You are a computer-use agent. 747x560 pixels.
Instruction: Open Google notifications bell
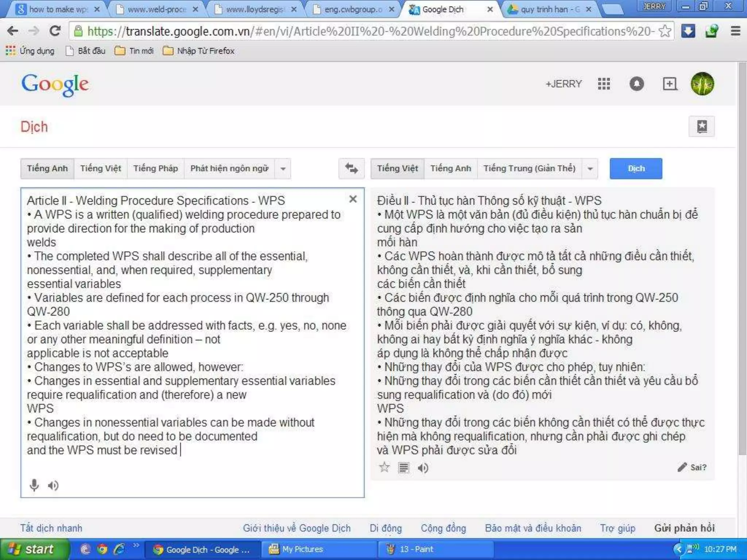point(636,84)
